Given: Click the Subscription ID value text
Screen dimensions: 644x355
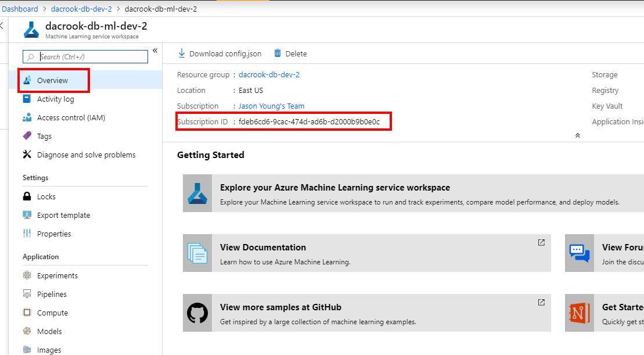Looking at the screenshot, I should (310, 121).
